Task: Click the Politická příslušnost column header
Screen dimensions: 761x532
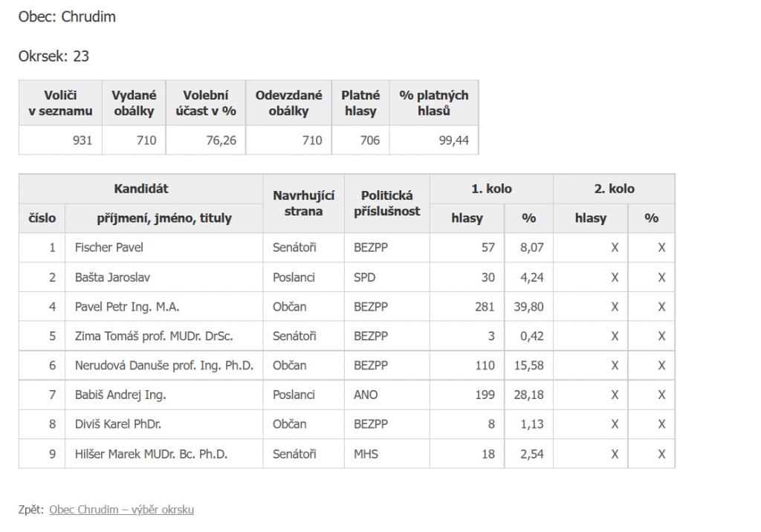Action: (x=386, y=204)
